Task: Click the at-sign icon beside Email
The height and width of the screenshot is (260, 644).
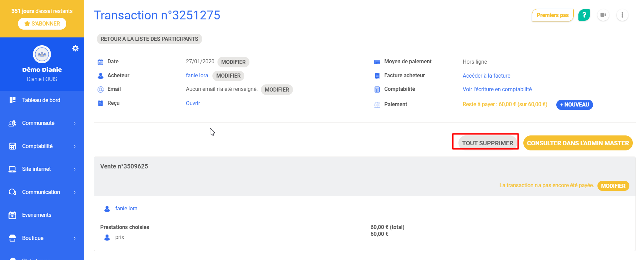Action: click(x=101, y=90)
